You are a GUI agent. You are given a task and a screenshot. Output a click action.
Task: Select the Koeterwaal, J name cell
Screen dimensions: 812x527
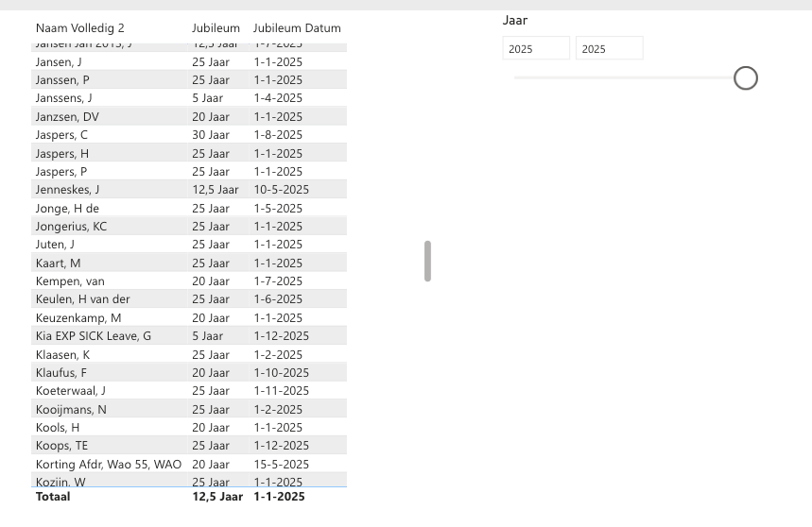(71, 391)
